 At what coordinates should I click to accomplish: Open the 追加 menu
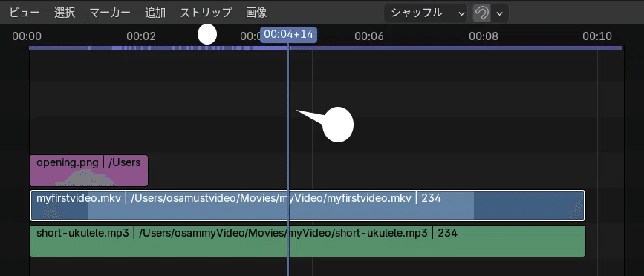(x=155, y=13)
